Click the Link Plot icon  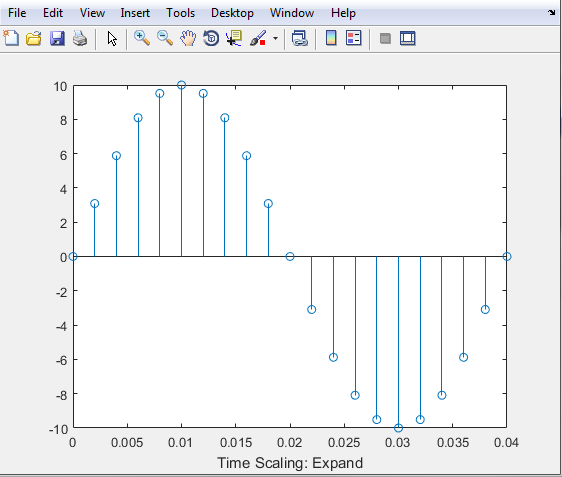coord(300,38)
